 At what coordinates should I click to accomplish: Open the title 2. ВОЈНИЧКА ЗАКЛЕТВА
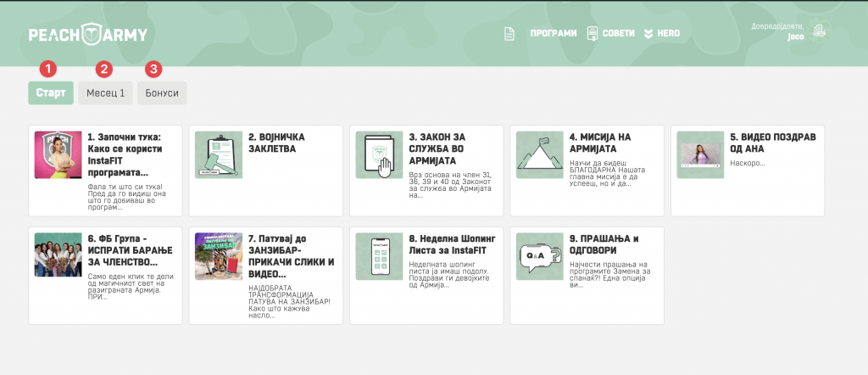tap(277, 143)
